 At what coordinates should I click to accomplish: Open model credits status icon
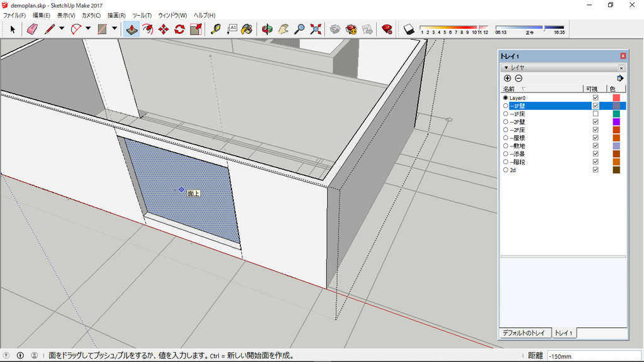click(x=20, y=356)
